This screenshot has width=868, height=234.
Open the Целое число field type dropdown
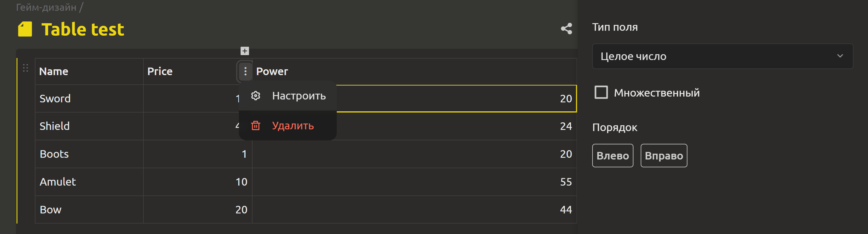tap(723, 56)
